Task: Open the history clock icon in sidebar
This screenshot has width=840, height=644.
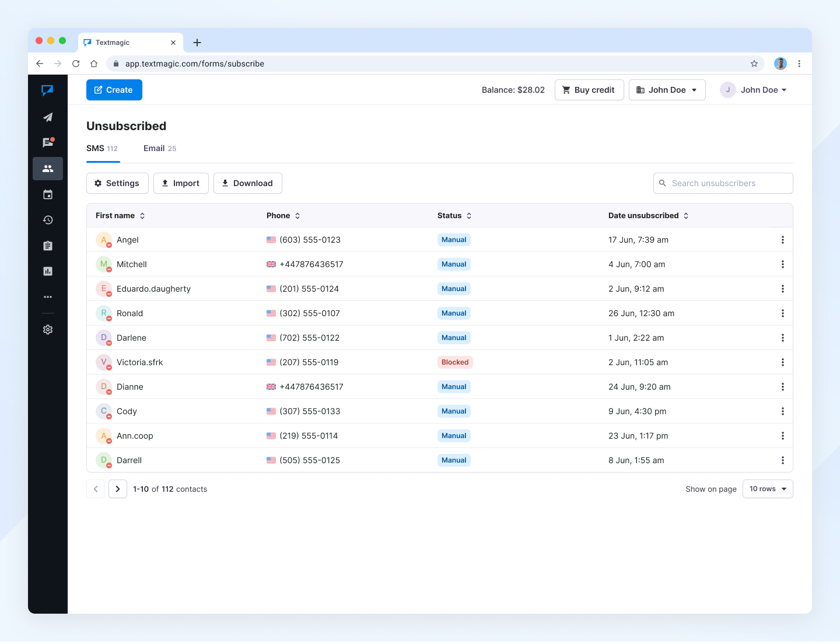Action: coord(48,220)
